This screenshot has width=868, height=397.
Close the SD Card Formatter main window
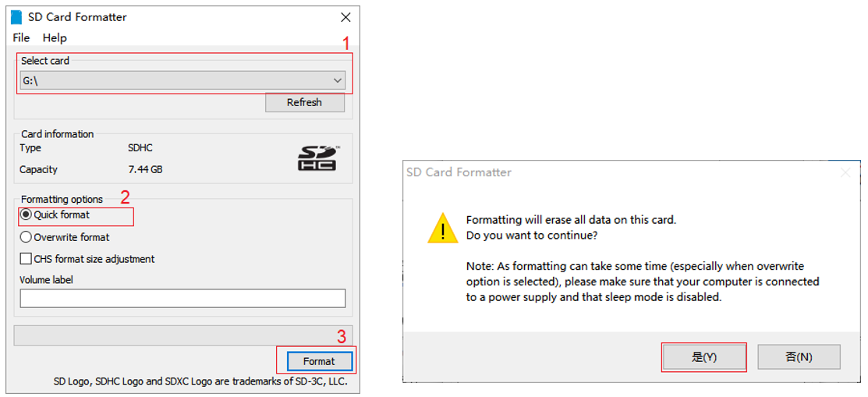[x=346, y=17]
